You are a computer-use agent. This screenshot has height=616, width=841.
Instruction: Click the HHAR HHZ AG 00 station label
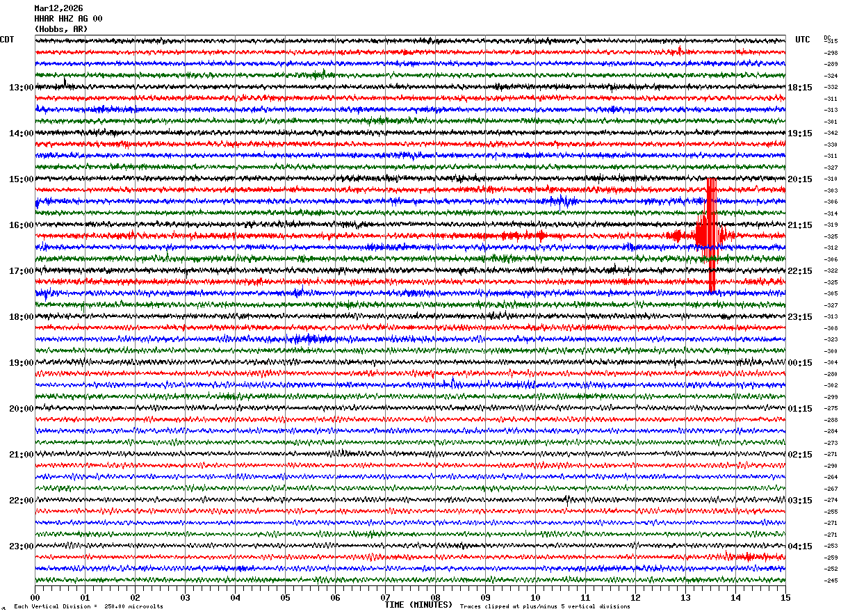coord(68,19)
